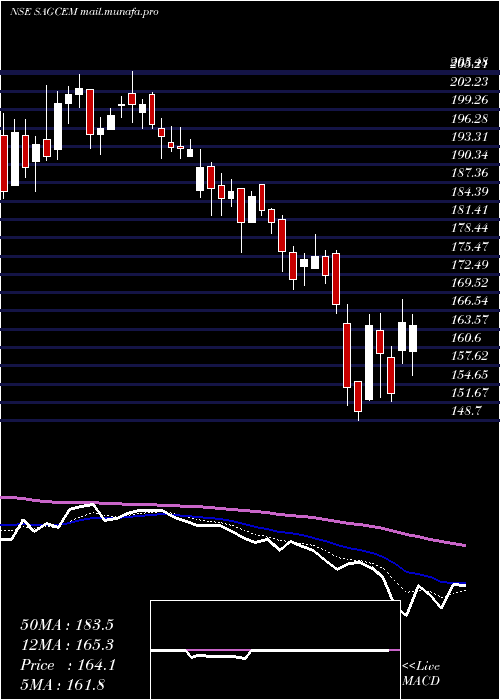Select the 154.65 price level label
500x700 pixels.
click(469, 375)
